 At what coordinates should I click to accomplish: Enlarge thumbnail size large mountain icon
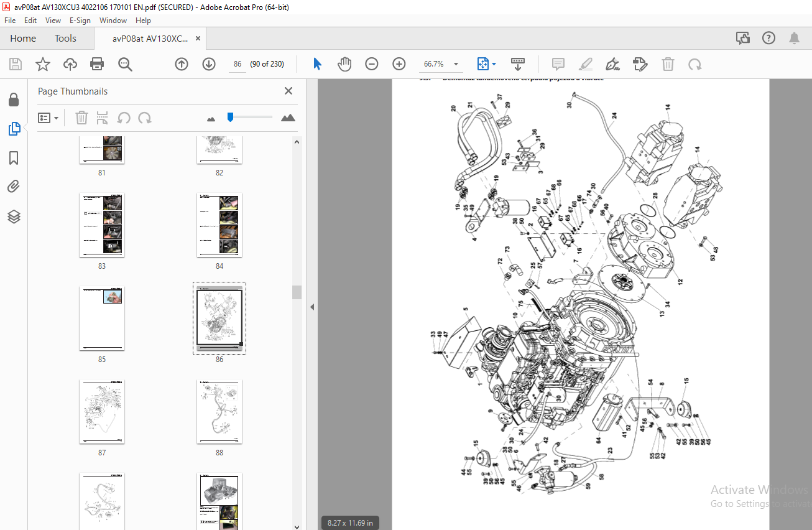coord(288,118)
